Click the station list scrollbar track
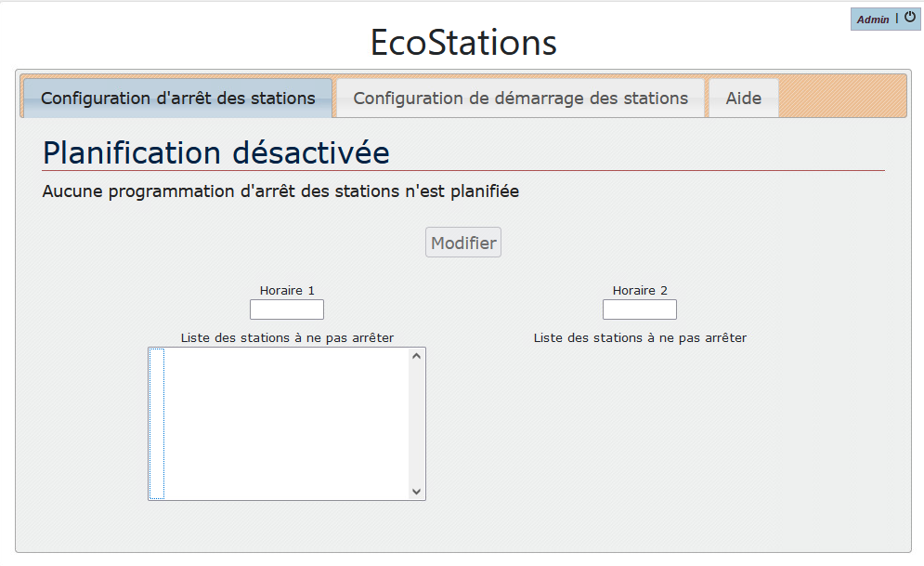 416,424
